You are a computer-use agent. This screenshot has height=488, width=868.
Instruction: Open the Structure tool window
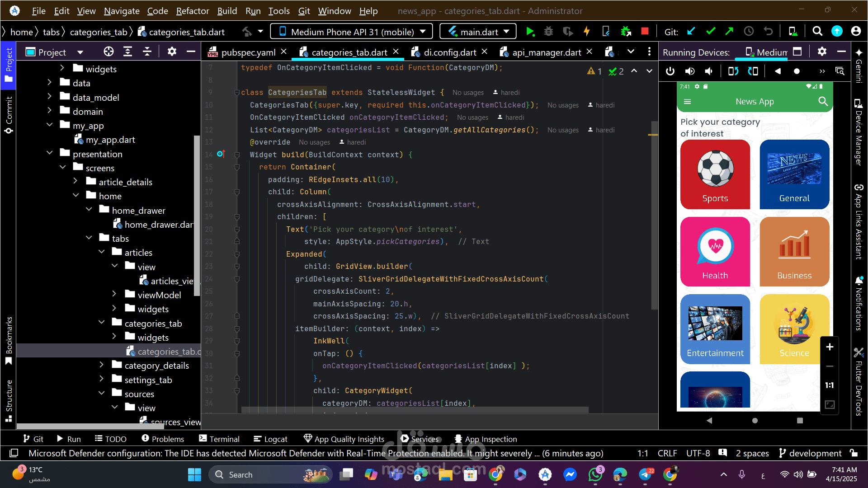click(9, 401)
